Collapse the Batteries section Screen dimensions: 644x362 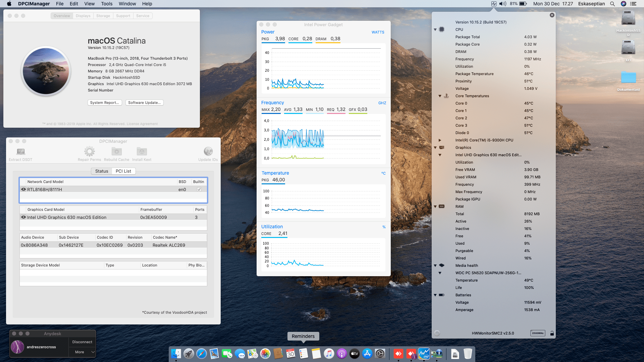click(x=435, y=295)
